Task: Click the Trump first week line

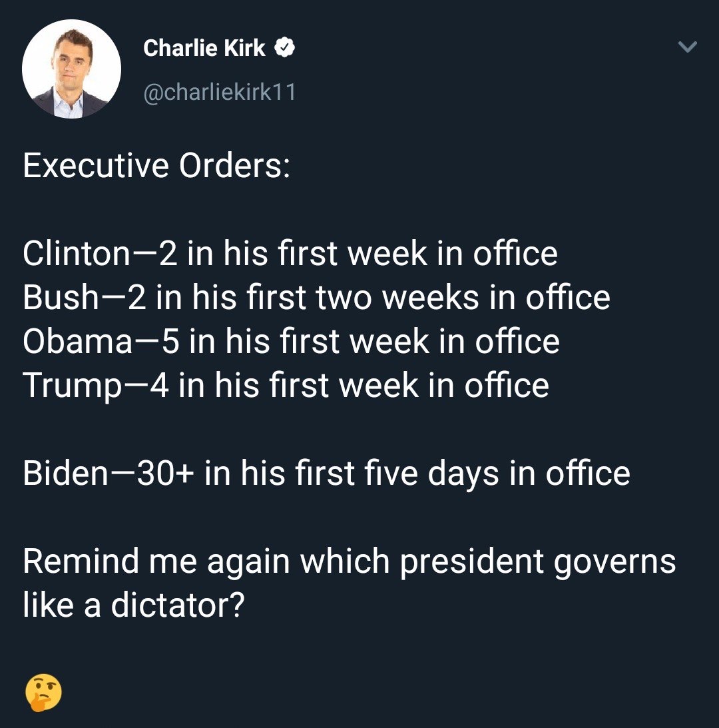Action: pyautogui.click(x=286, y=386)
